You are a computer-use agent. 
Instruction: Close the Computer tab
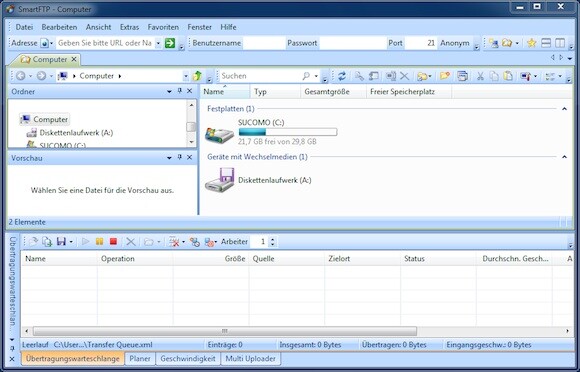[74, 59]
